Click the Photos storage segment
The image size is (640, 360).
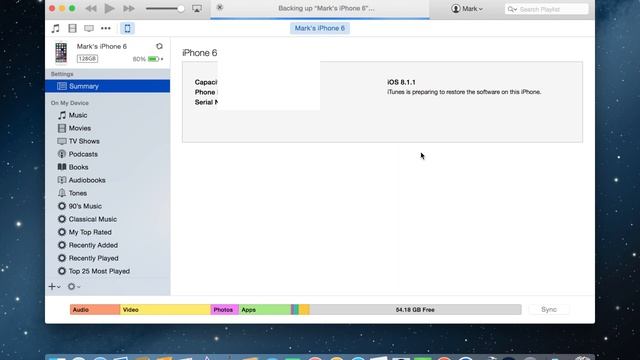point(224,310)
